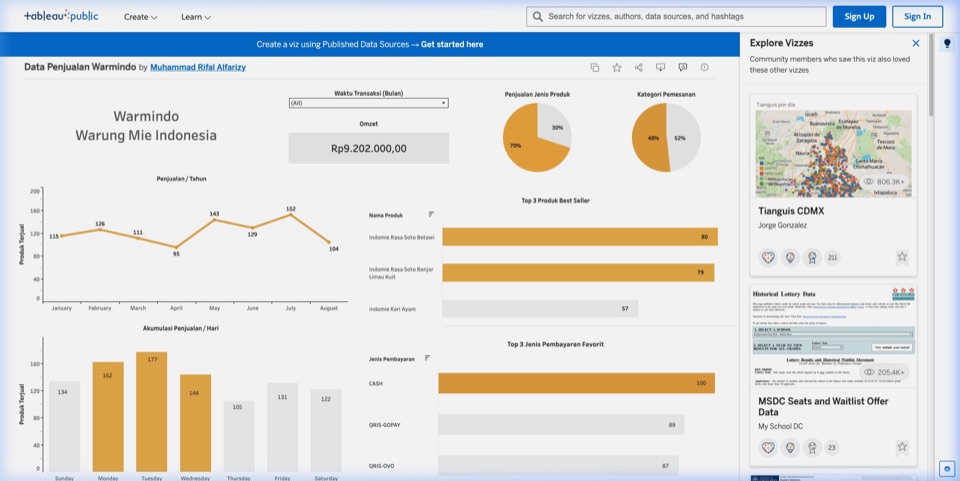The height and width of the screenshot is (481, 960).
Task: Select the CASH payment bar
Action: (576, 383)
